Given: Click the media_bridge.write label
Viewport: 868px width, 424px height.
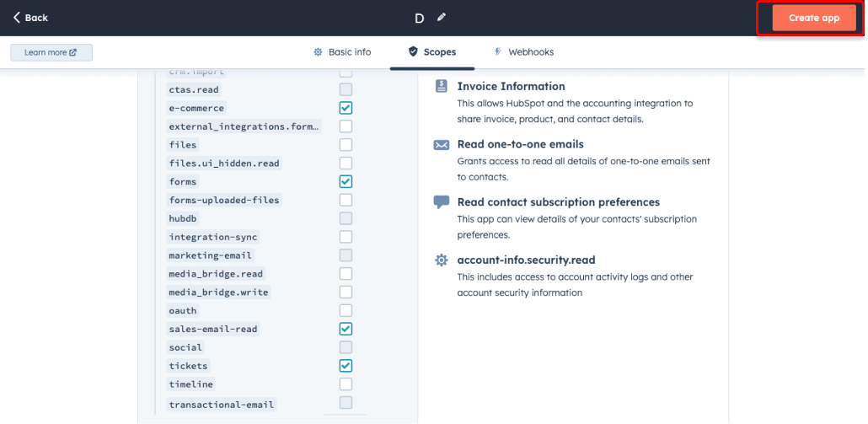Looking at the screenshot, I should click(x=218, y=292).
